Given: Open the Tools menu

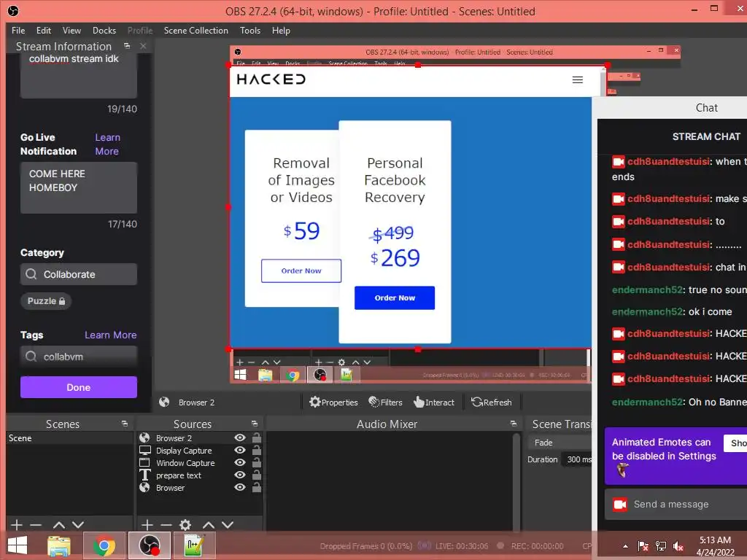Looking at the screenshot, I should click(x=250, y=31).
